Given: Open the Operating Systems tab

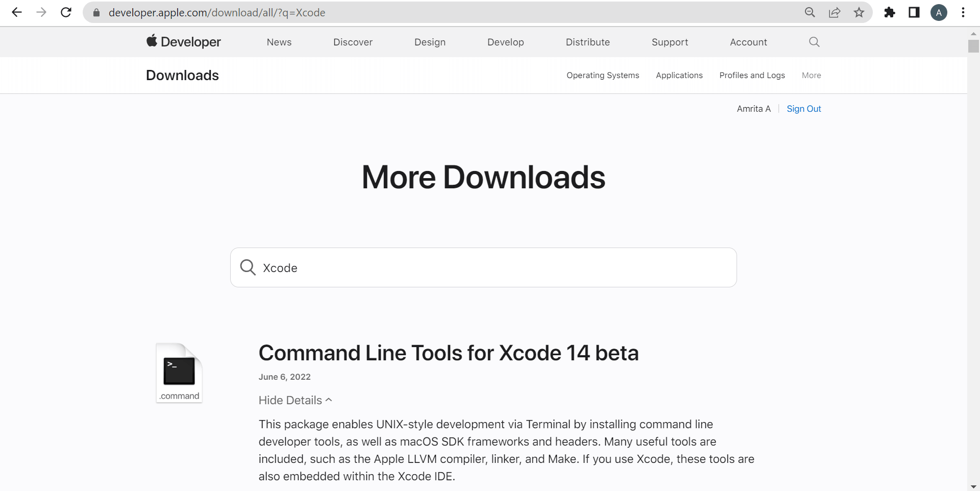Looking at the screenshot, I should click(603, 75).
